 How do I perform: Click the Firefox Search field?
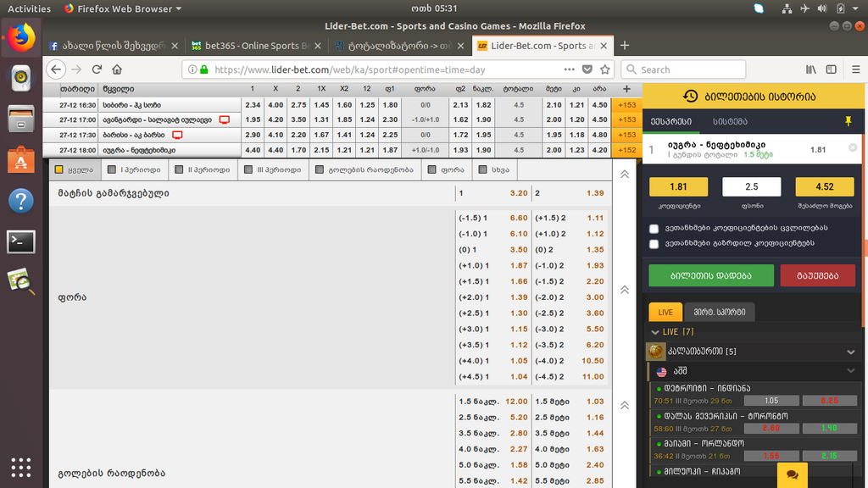tap(684, 69)
